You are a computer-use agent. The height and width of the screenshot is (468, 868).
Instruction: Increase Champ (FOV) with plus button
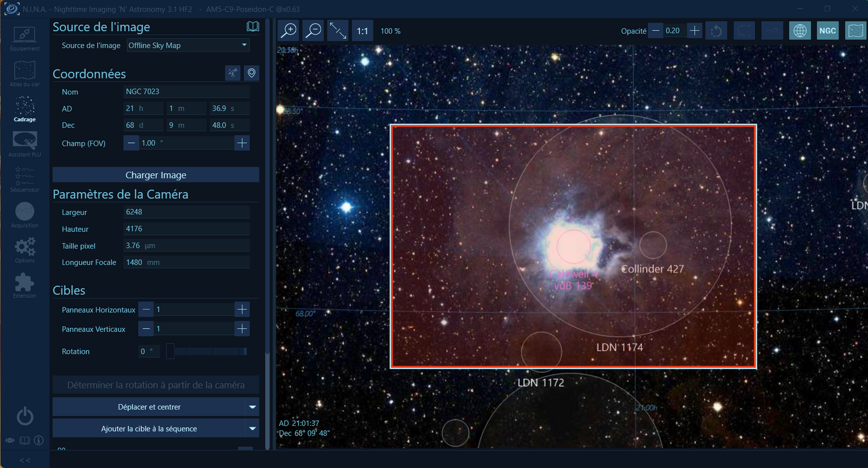242,143
